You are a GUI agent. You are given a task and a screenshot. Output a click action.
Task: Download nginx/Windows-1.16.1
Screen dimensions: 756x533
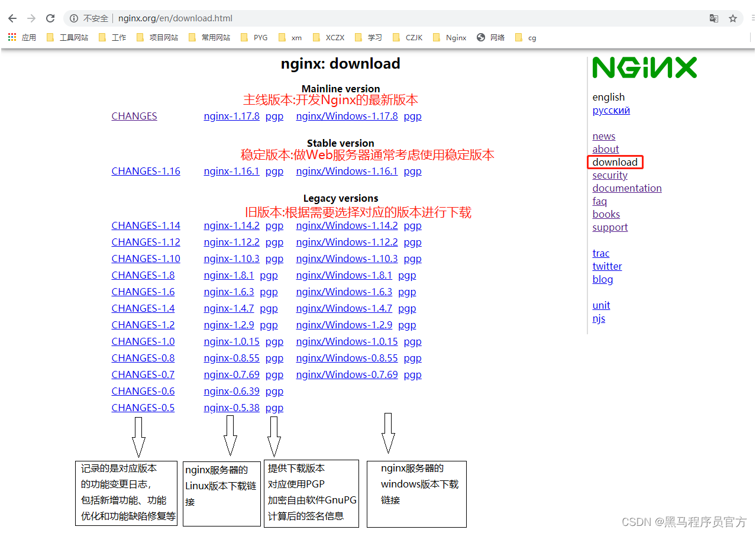click(x=347, y=171)
